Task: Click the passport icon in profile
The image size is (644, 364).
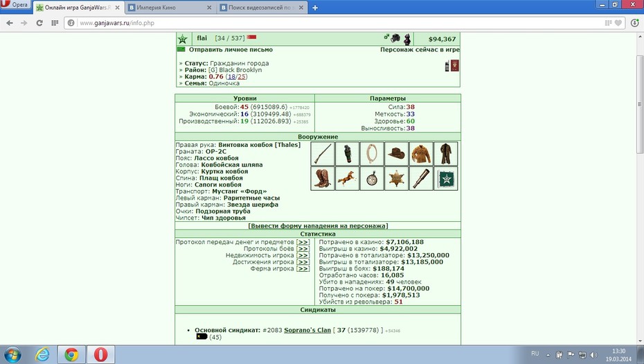Action: [455, 65]
